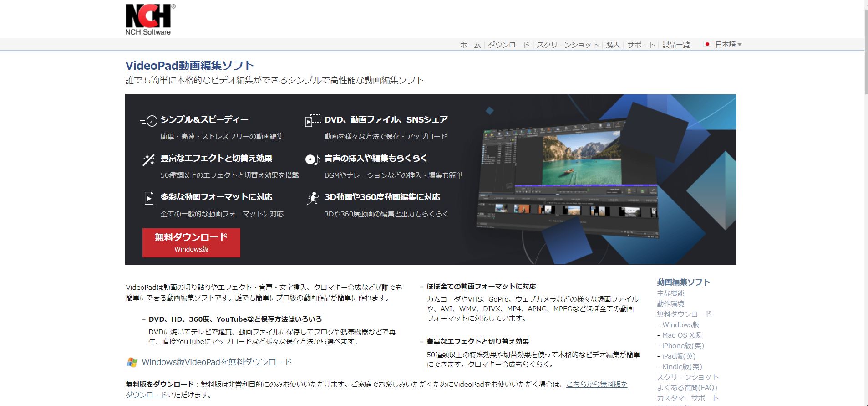Image resolution: width=868 pixels, height=406 pixels.
Task: Open よくある質問(FAQ) in the sidebar
Action: pyautogui.click(x=687, y=387)
